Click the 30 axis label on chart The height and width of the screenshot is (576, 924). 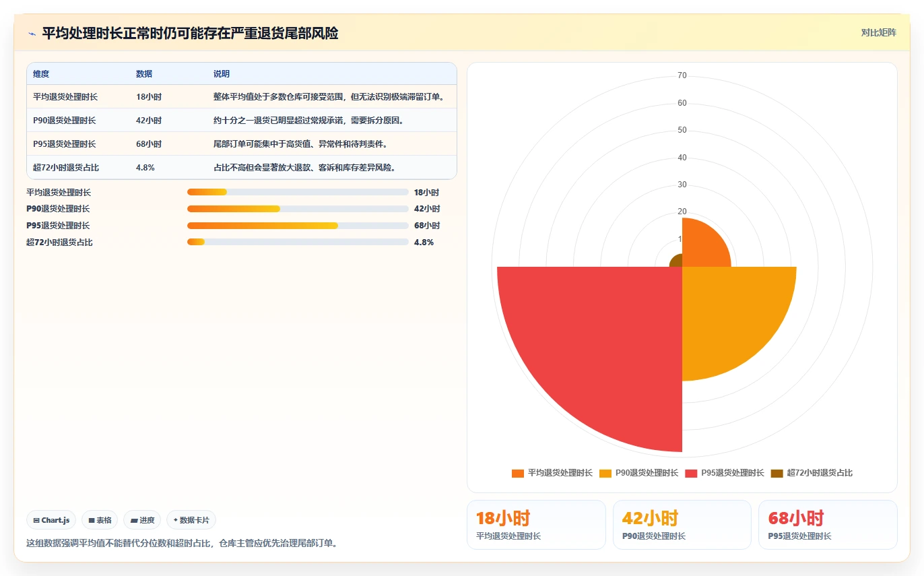(682, 185)
